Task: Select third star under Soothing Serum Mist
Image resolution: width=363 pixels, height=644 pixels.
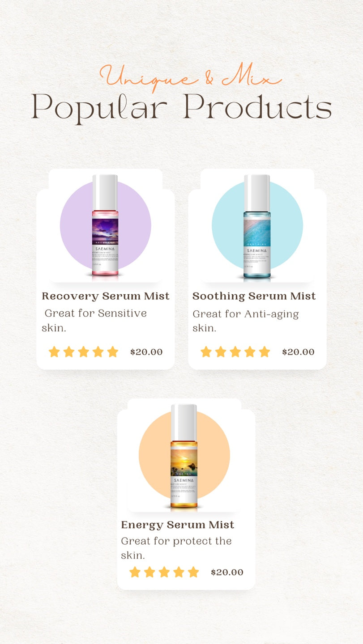Action: click(235, 352)
